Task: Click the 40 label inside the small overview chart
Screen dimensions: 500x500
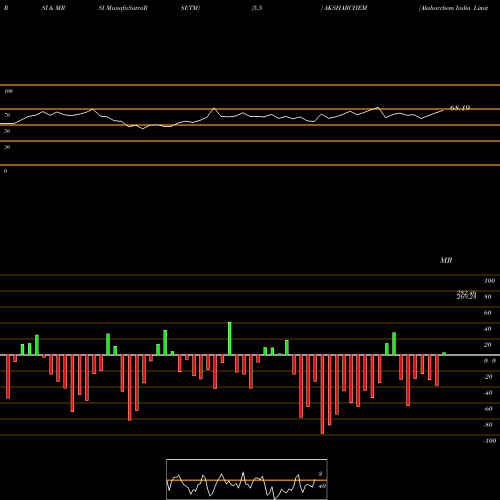Action: 322,486
